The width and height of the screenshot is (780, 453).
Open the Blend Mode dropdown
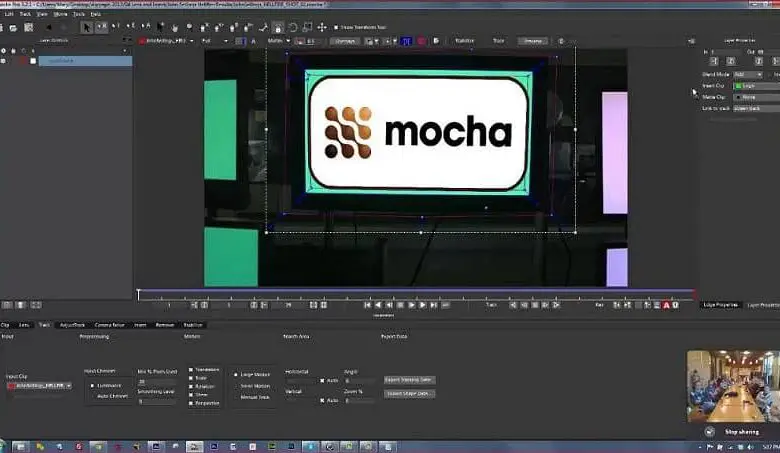click(747, 74)
